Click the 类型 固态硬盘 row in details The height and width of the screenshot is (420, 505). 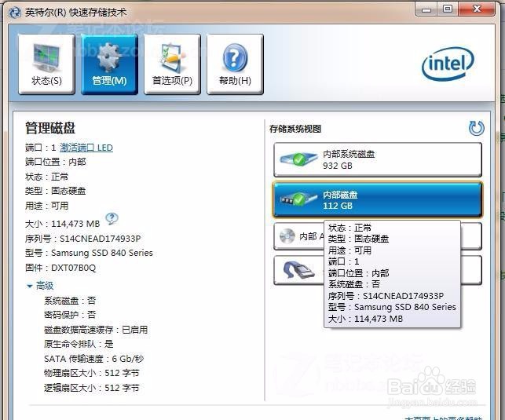coord(56,191)
